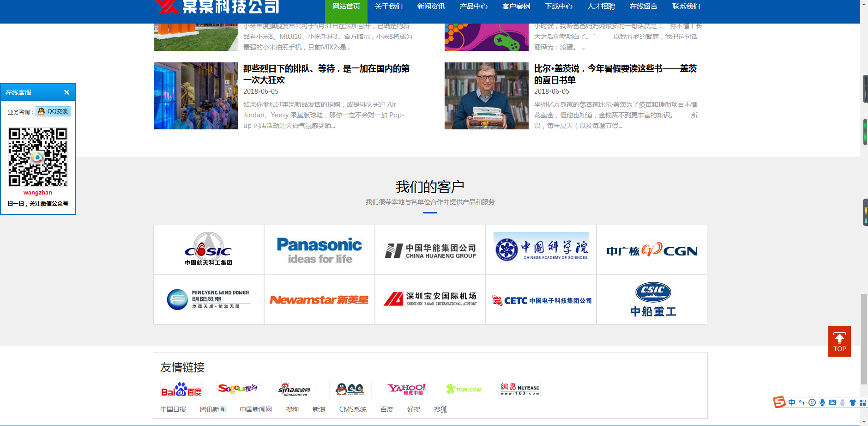Toggle IME Chinese/English mode 中

pos(792,402)
